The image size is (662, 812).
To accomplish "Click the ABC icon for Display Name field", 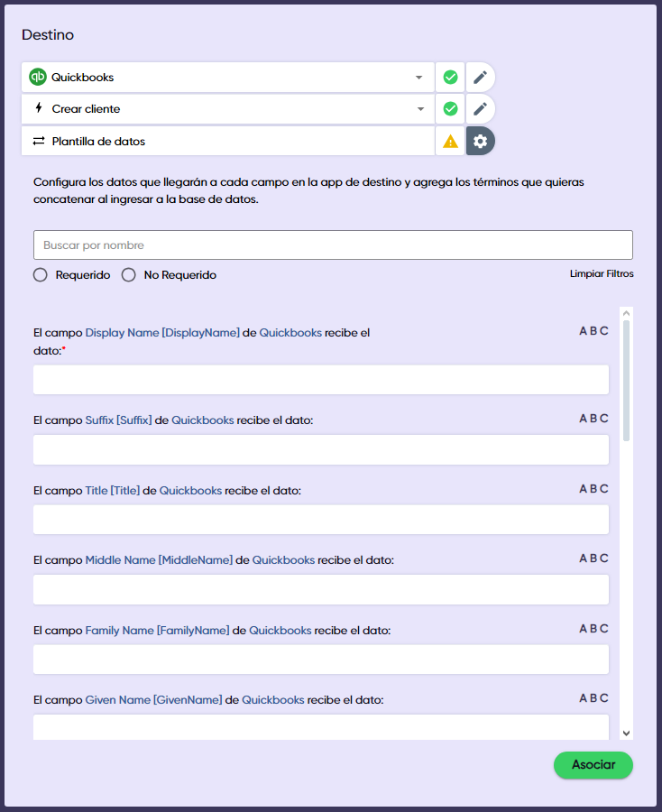I will point(593,331).
